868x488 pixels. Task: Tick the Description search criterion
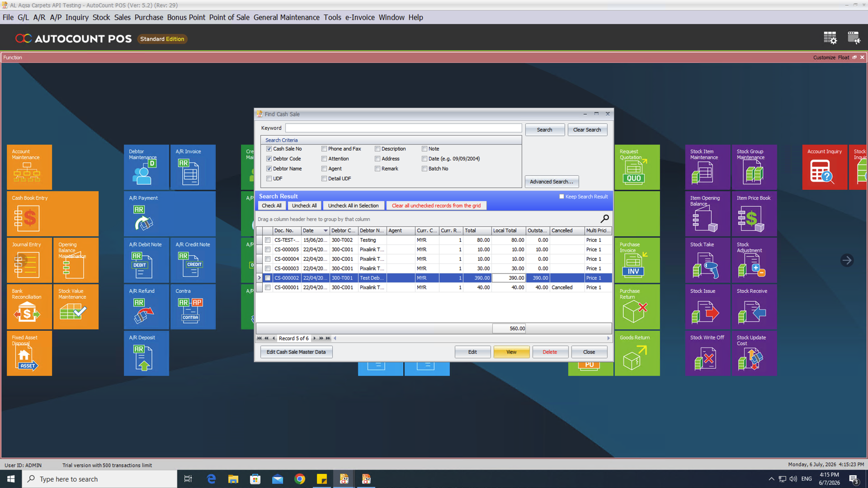(377, 149)
